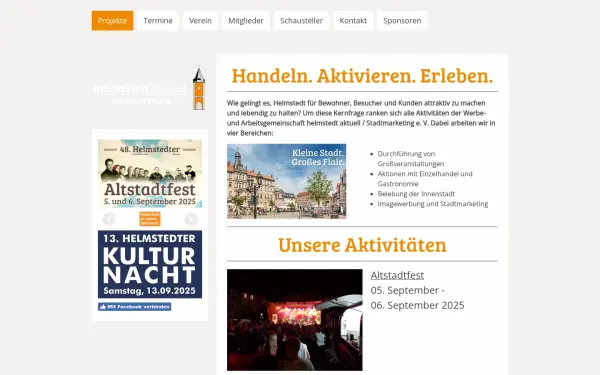
Task: Open the Altstadtfest link under Unsere Aktivitäten
Action: tap(397, 275)
